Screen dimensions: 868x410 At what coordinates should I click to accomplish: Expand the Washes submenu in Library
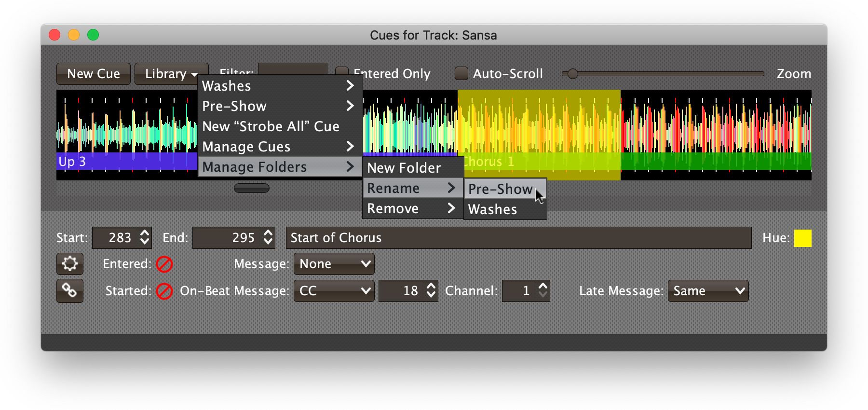pyautogui.click(x=280, y=86)
